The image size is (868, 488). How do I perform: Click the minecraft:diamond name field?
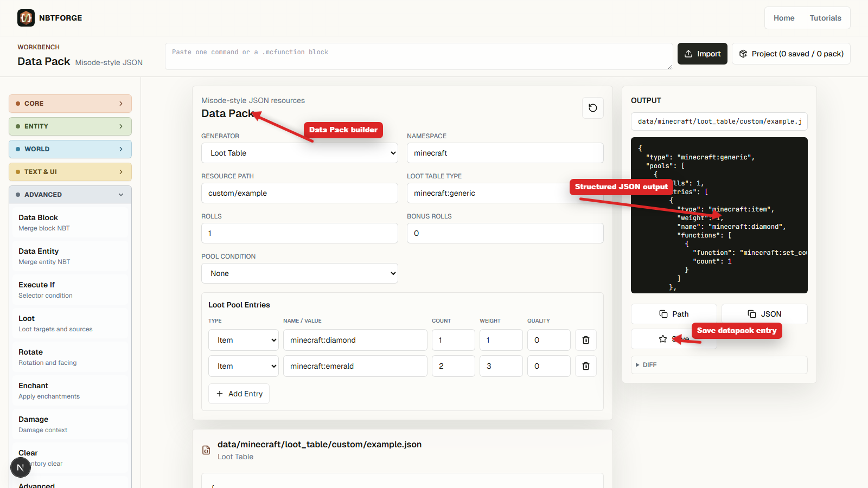click(x=355, y=340)
